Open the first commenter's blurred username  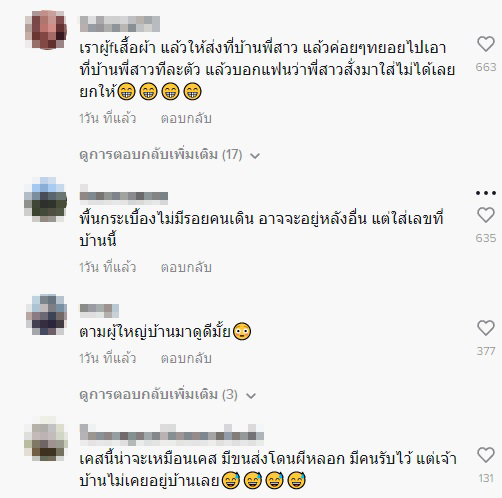click(120, 24)
